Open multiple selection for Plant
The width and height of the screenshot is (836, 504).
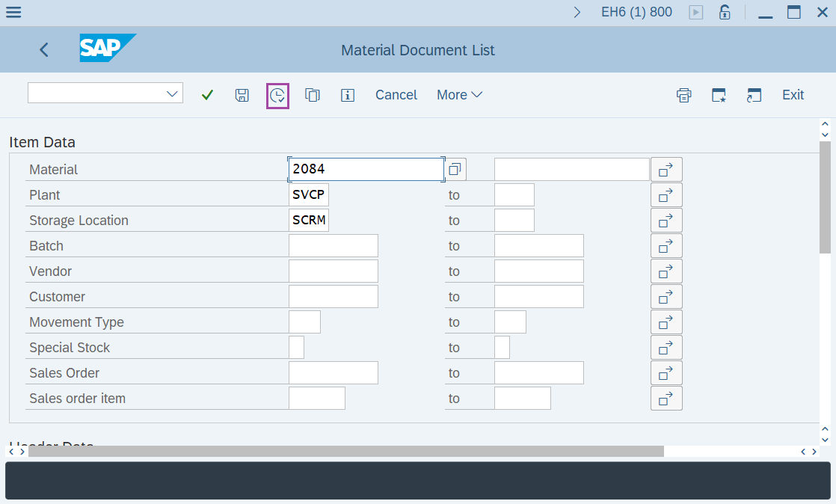[666, 194]
